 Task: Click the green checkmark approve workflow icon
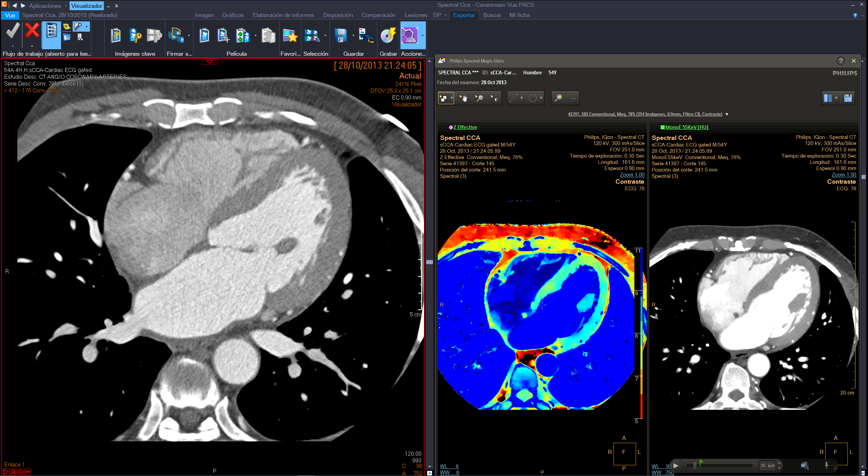[x=13, y=31]
